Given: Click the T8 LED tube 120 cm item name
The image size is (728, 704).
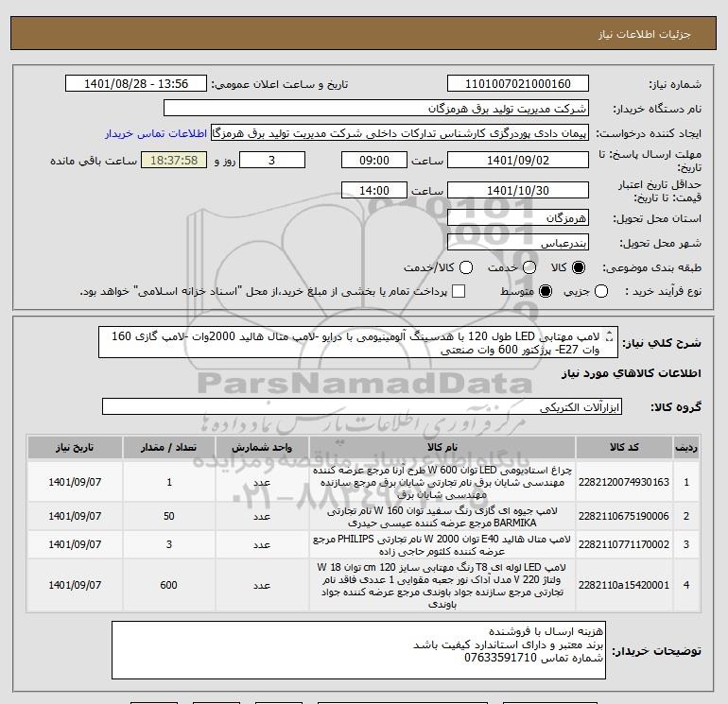Looking at the screenshot, I should 442,585.
